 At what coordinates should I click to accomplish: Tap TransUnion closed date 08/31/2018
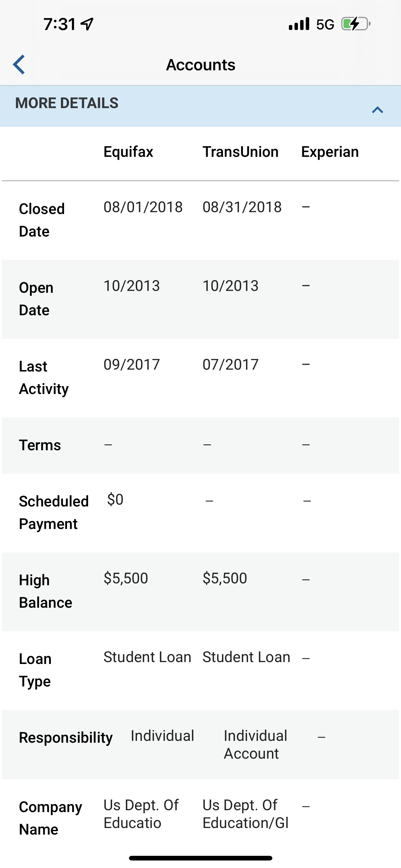coord(242,207)
